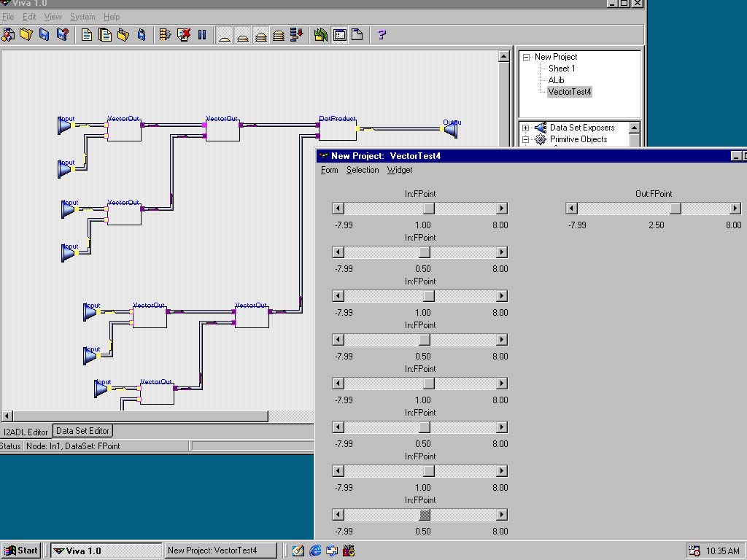Switch to the Data Set Editor tab

click(82, 431)
